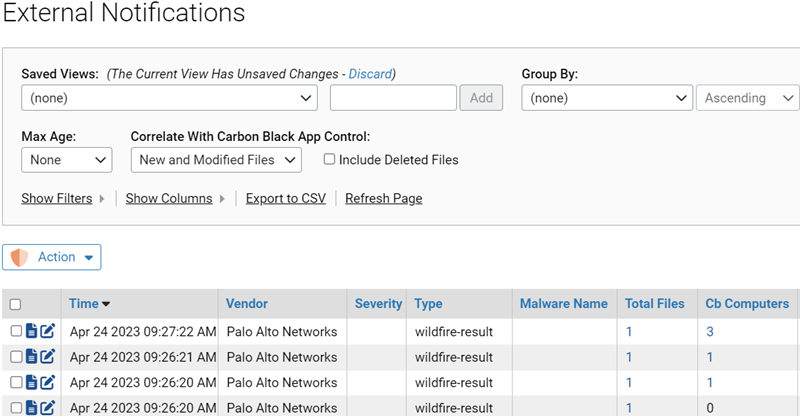
Task: Tick checkbox for 09:26:21 AM row
Action: [16, 356]
